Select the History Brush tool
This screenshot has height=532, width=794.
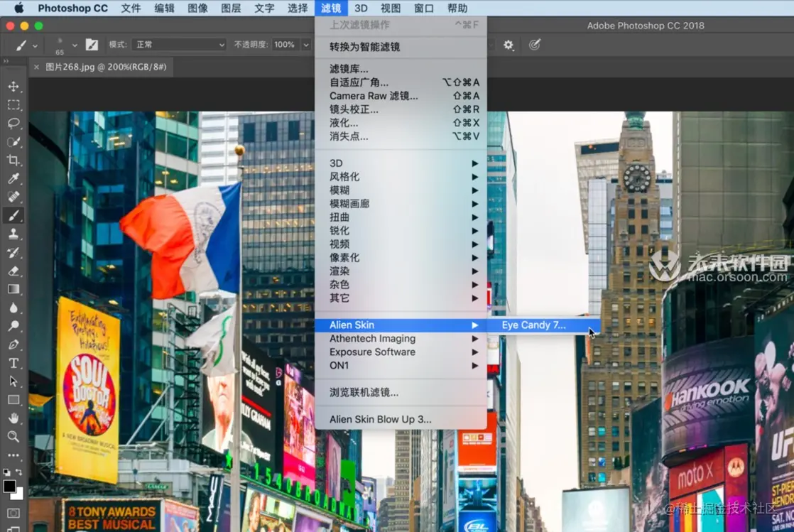13,252
